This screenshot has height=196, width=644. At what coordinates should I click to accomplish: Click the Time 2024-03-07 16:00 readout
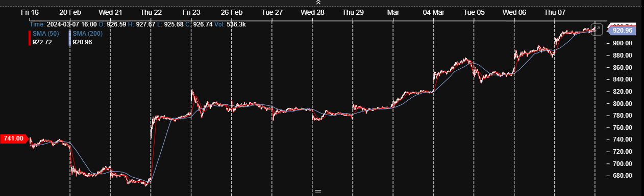point(64,24)
